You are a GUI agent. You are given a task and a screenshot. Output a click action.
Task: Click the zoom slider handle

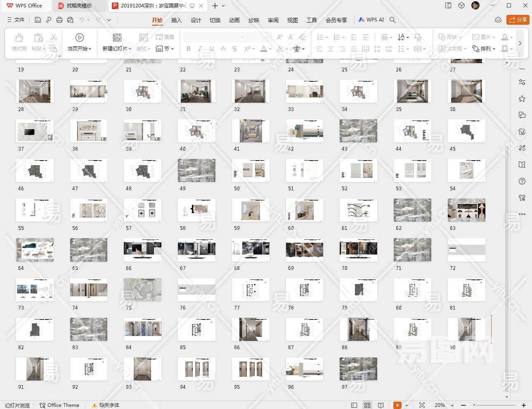(x=474, y=405)
